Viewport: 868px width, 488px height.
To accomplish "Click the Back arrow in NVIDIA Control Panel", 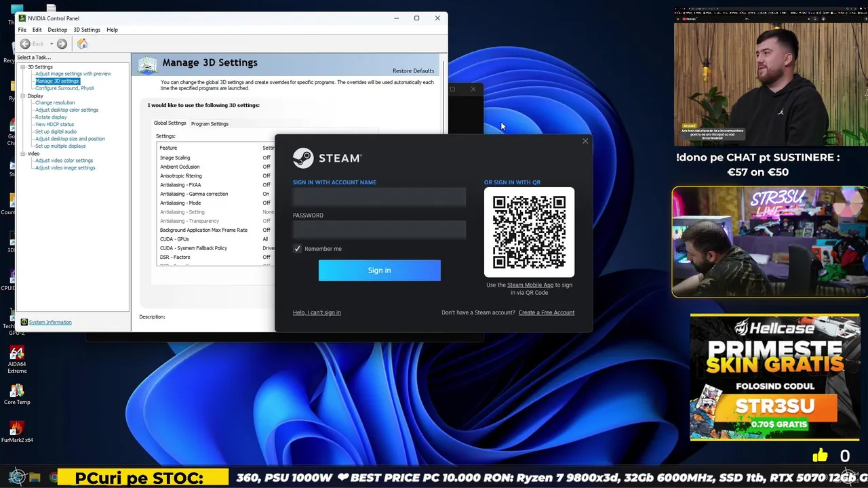I will click(25, 43).
